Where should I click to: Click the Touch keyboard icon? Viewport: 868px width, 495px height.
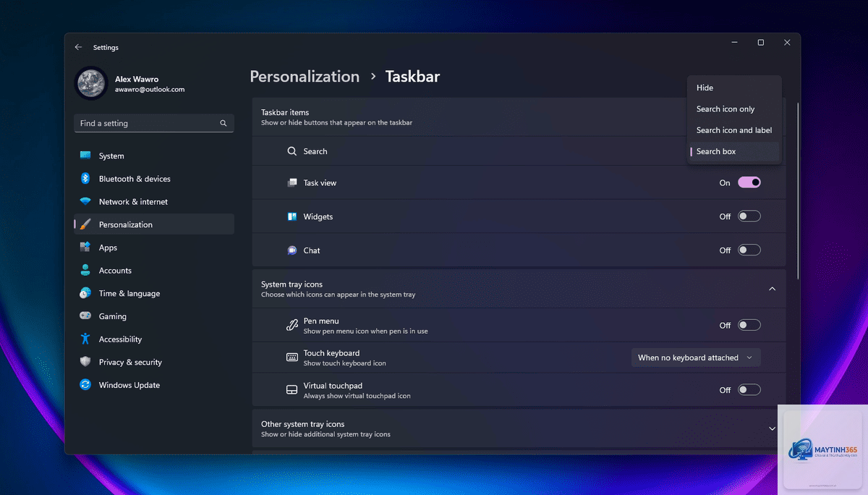pyautogui.click(x=292, y=357)
